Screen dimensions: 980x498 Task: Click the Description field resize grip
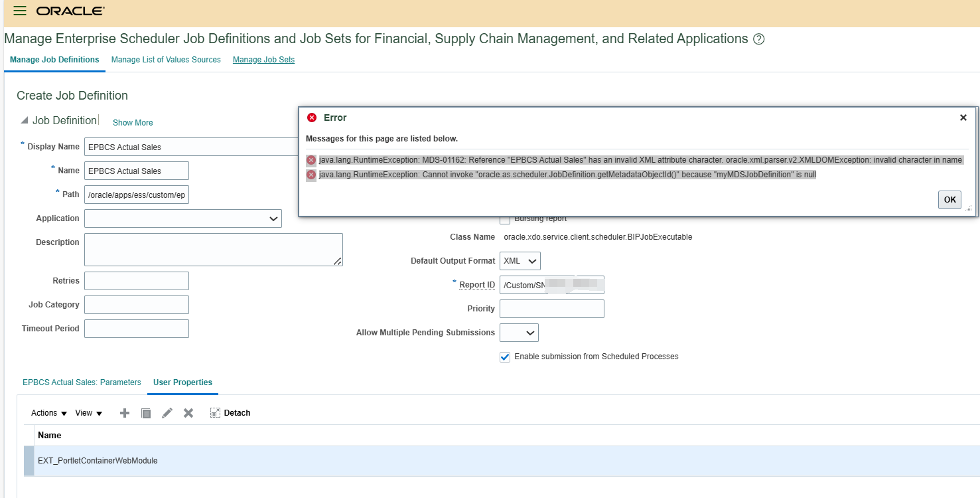pyautogui.click(x=338, y=262)
